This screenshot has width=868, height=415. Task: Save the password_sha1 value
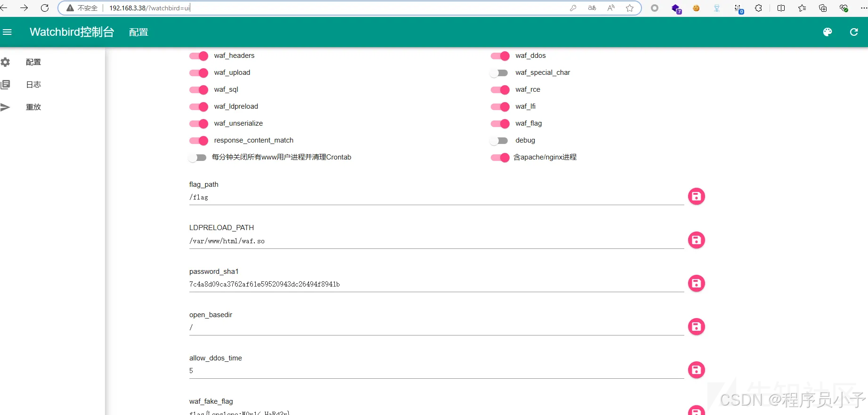[696, 283]
